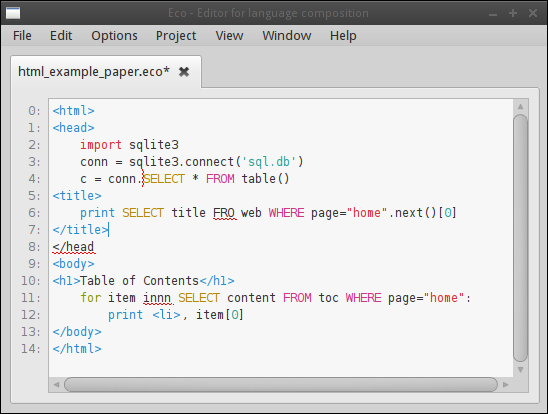Maximize the Eco window
The image size is (548, 414).
tap(513, 13)
